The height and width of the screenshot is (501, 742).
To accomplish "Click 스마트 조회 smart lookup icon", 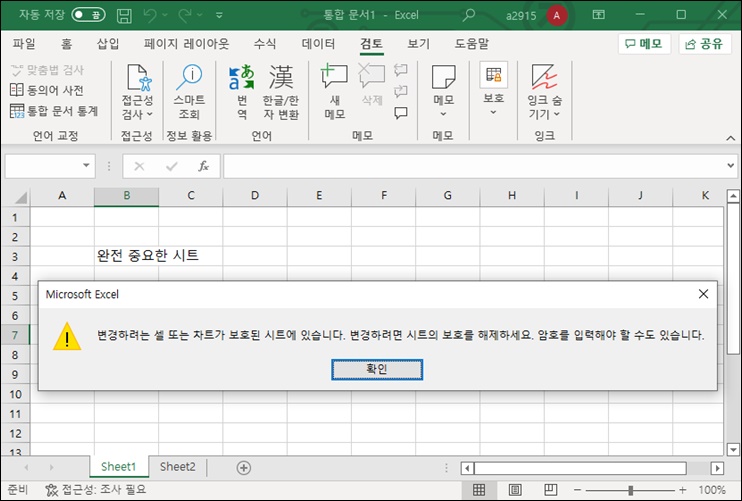I will 189,77.
